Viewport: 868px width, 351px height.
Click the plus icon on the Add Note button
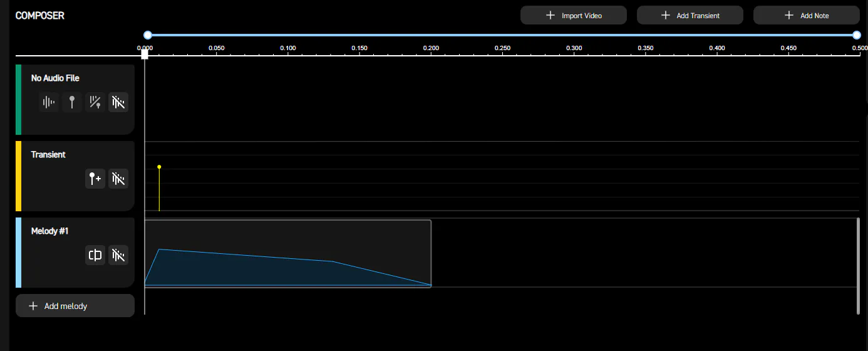(789, 15)
